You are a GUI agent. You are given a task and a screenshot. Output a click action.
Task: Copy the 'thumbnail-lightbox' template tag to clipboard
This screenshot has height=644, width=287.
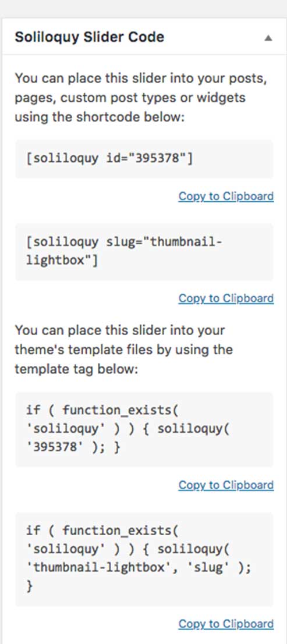[226, 624]
